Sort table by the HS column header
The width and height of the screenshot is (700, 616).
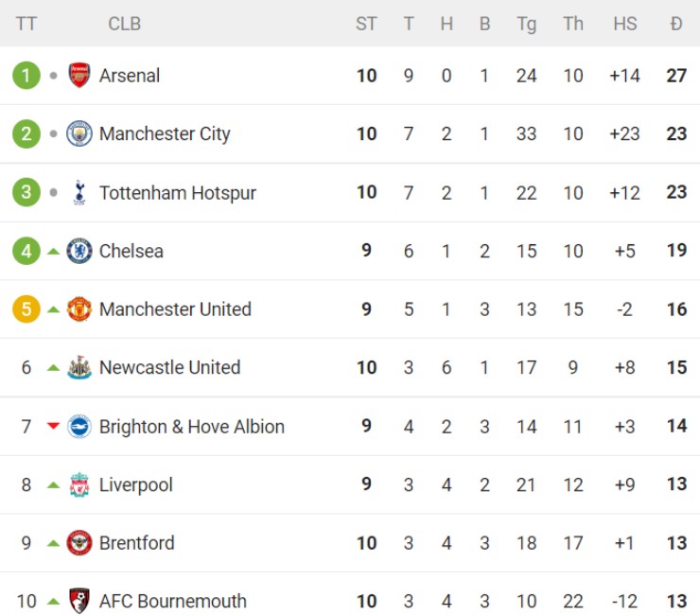pyautogui.click(x=625, y=24)
